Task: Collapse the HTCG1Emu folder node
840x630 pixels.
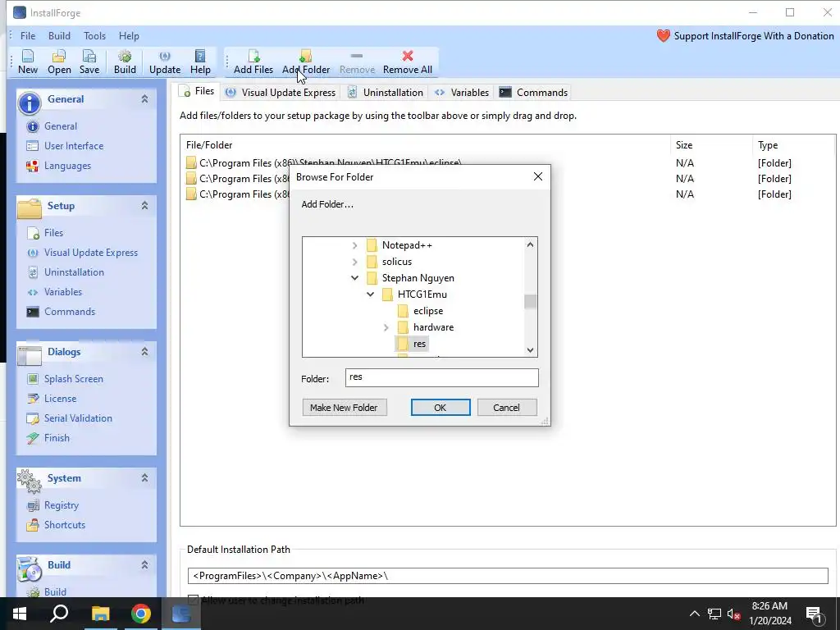Action: coord(370,294)
